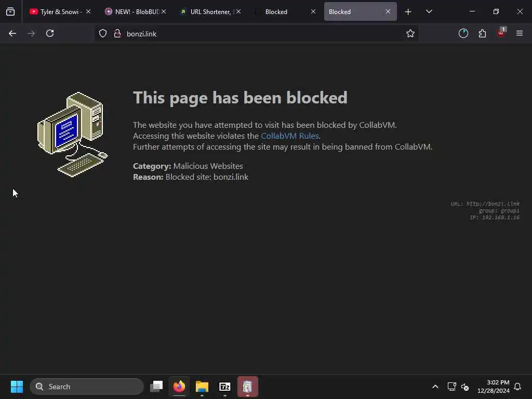Click the "URL: http://bonzi.link" debug text
This screenshot has width=532, height=399.
point(485,204)
